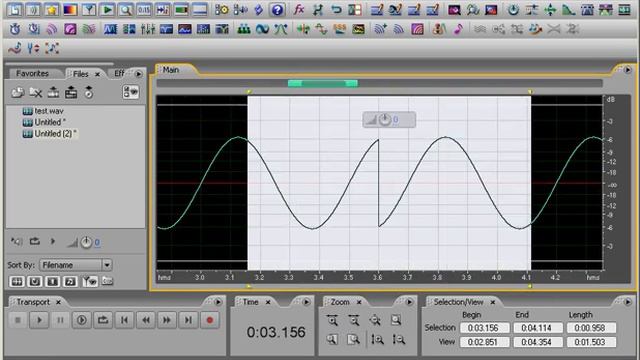
Task: Click the magnifying glass toolbar icon
Action: click(126, 9)
